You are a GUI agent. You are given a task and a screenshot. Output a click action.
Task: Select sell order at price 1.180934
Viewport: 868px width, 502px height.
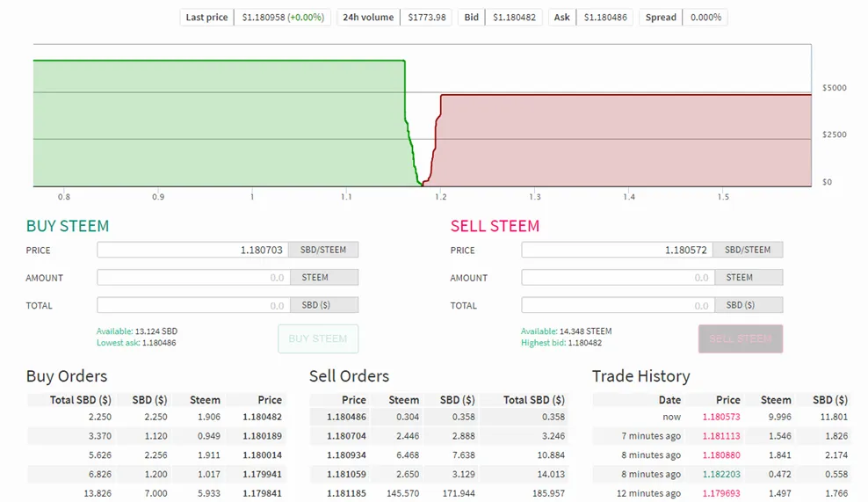click(x=439, y=455)
